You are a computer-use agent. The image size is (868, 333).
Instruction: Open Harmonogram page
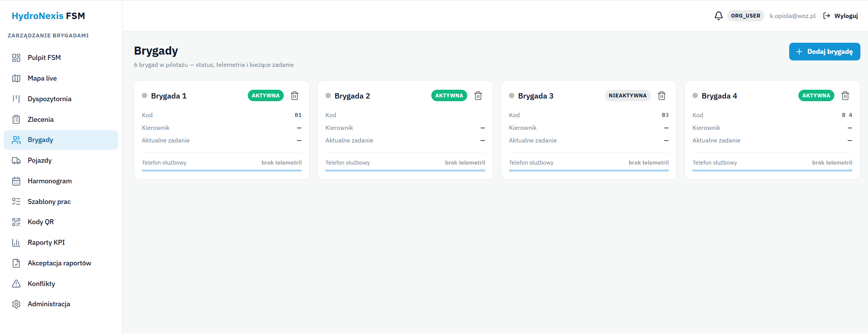61,181
